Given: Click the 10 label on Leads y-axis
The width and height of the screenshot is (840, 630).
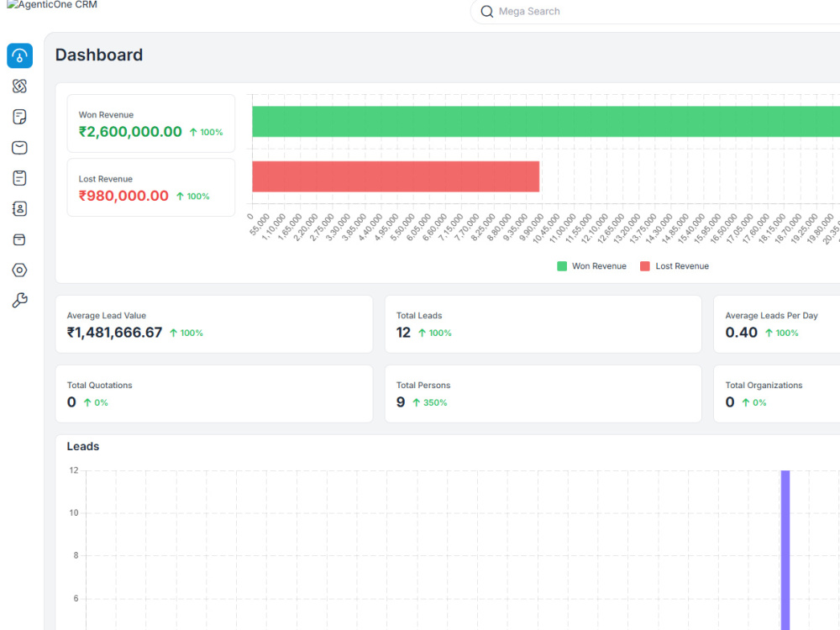Looking at the screenshot, I should tap(74, 512).
